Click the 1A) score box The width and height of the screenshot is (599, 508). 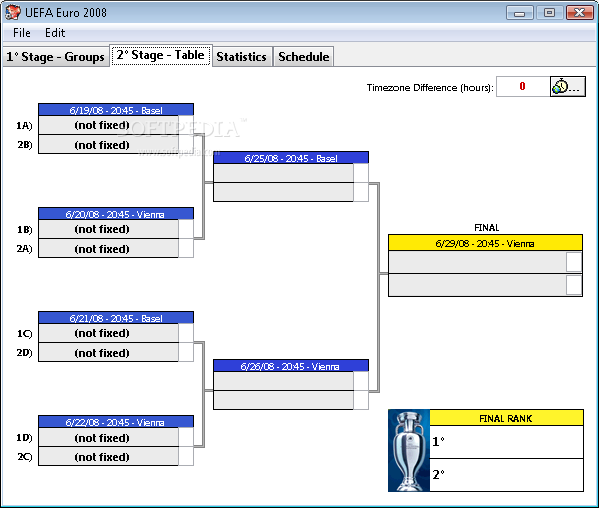coord(186,125)
